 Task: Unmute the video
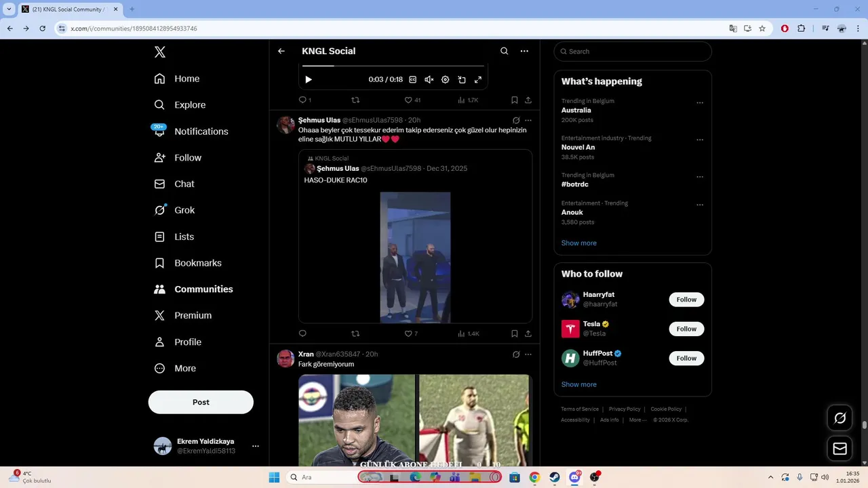[x=429, y=79]
